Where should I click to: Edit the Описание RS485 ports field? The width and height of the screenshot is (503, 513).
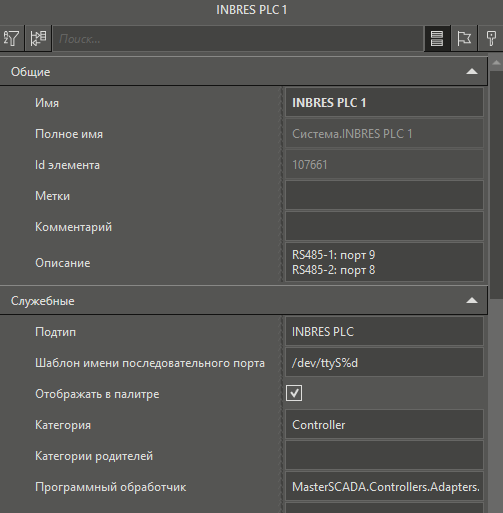[384, 262]
